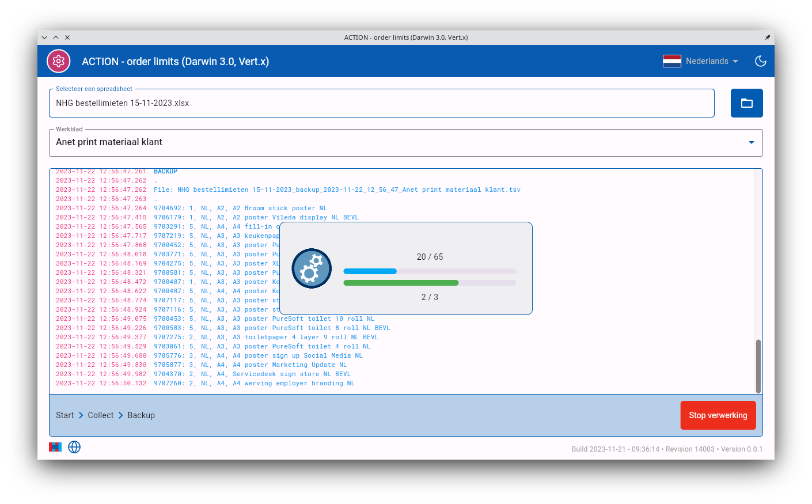Image resolution: width=812 pixels, height=504 pixels.
Task: Click the Netherlands flag icon
Action: [x=671, y=61]
